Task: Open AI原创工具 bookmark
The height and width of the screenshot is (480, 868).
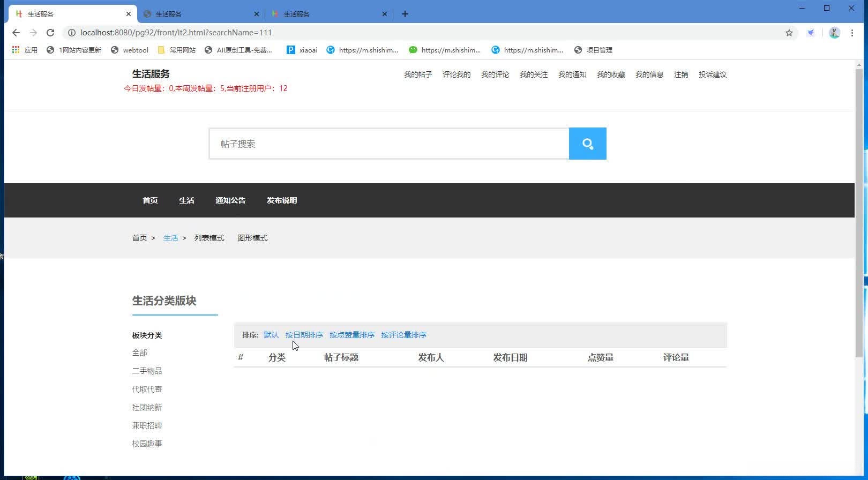Action: (238, 50)
